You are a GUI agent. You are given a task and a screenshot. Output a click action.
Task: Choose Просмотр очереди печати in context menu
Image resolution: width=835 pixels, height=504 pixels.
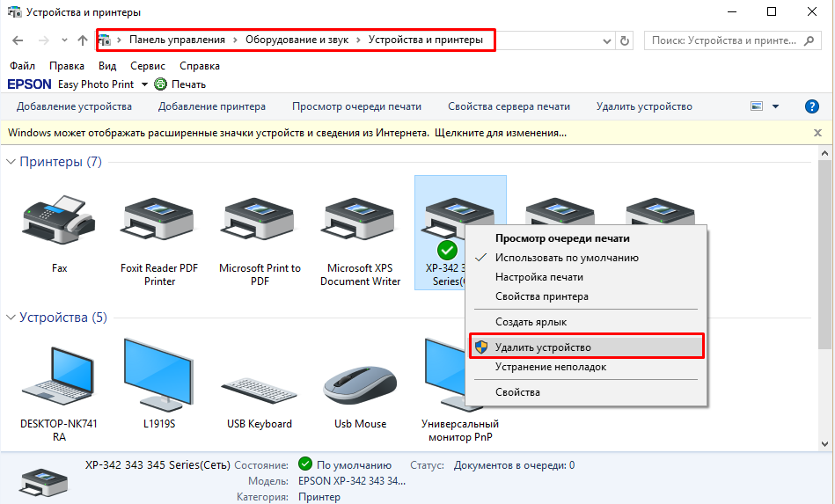[x=562, y=238]
